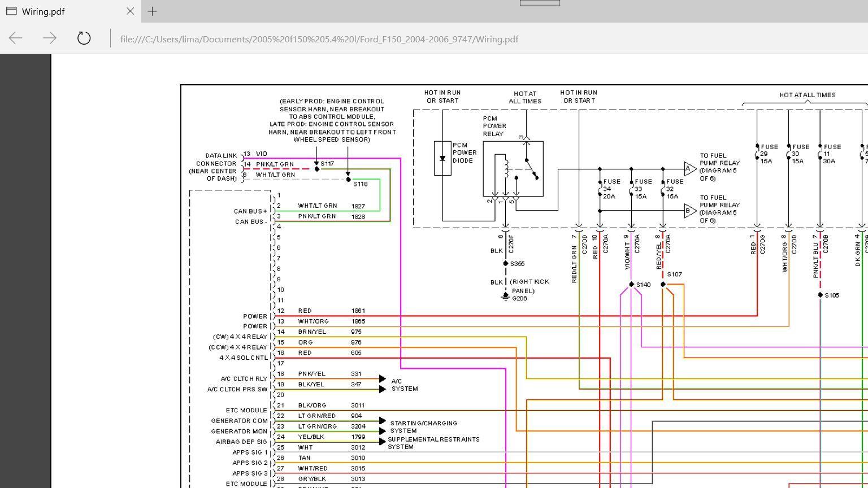Click the S105 splice point
This screenshot has width=868, height=488.
(821, 294)
